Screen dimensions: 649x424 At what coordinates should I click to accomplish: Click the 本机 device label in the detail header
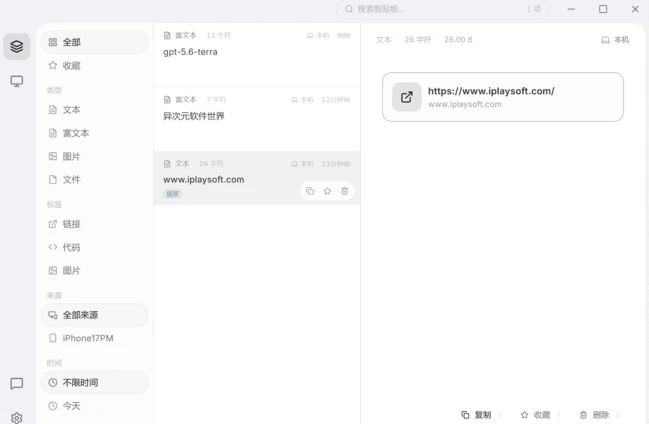tap(615, 40)
